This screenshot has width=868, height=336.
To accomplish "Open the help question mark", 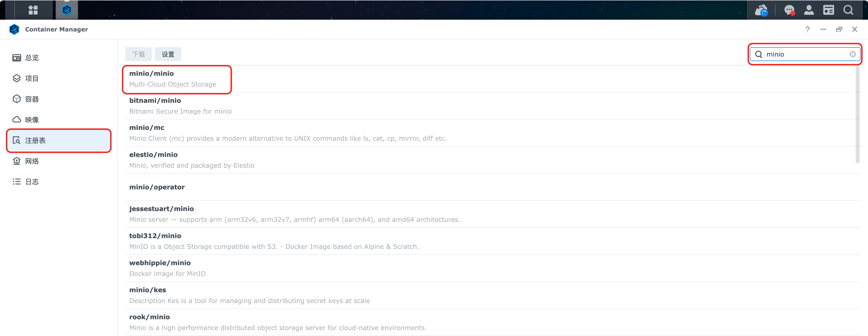I will 807,29.
